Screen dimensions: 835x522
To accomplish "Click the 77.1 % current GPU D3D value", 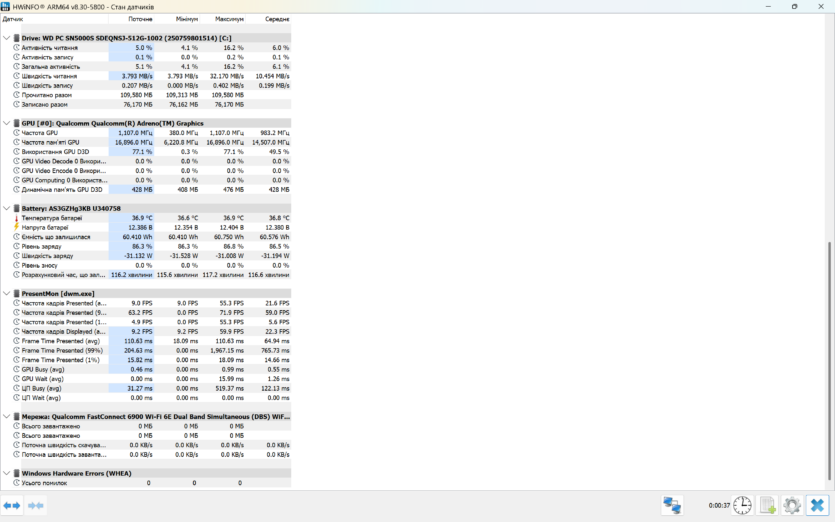I will (142, 152).
